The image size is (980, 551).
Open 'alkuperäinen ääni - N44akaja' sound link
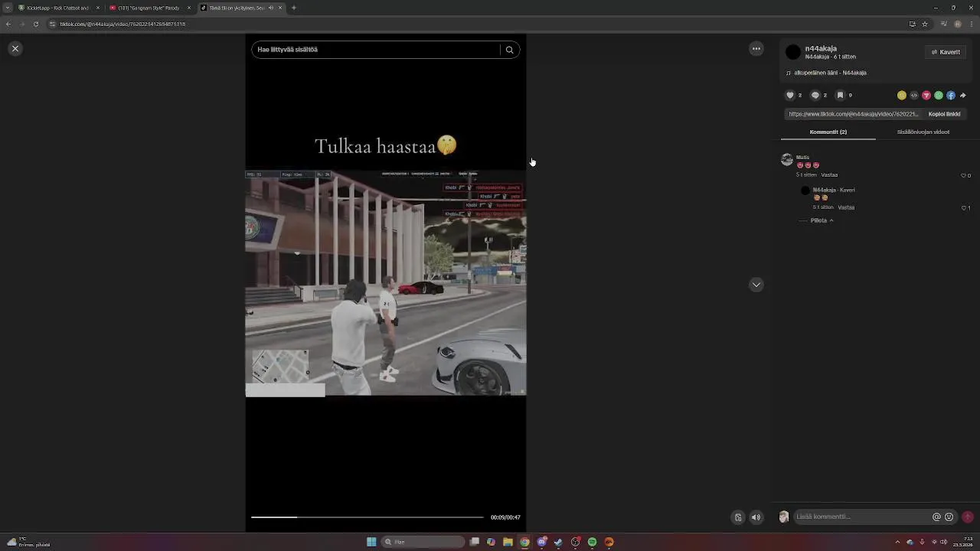(830, 73)
